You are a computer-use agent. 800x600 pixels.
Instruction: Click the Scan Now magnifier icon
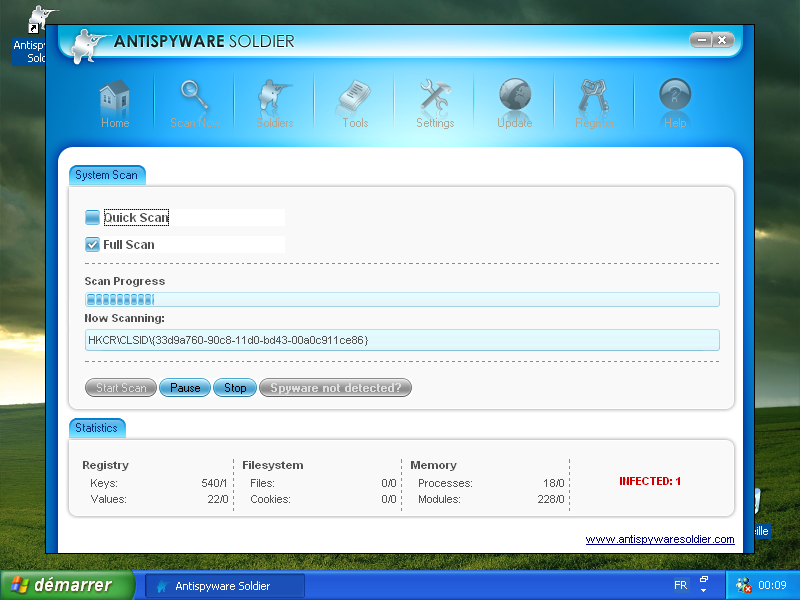click(x=194, y=96)
